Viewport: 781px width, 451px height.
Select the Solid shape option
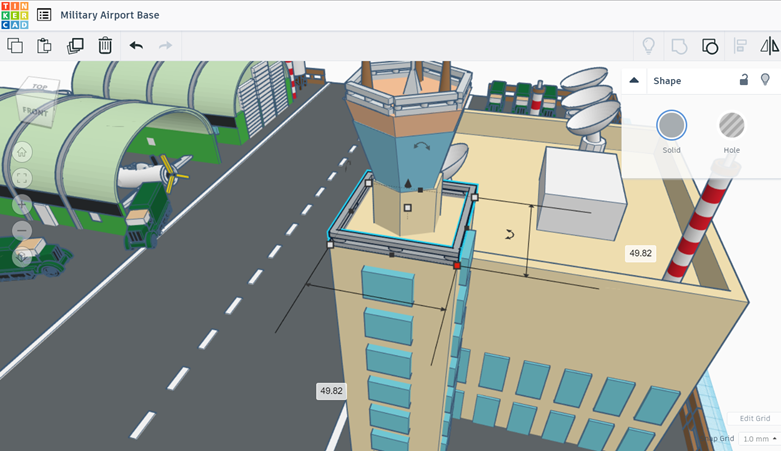(x=671, y=125)
